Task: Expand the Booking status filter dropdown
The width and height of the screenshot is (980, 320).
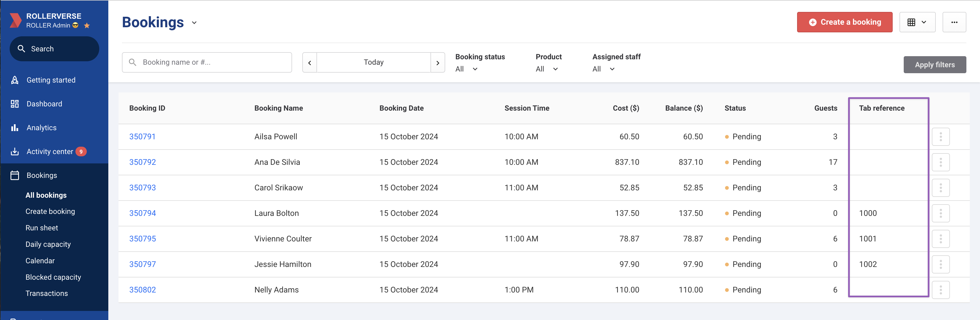Action: tap(466, 69)
